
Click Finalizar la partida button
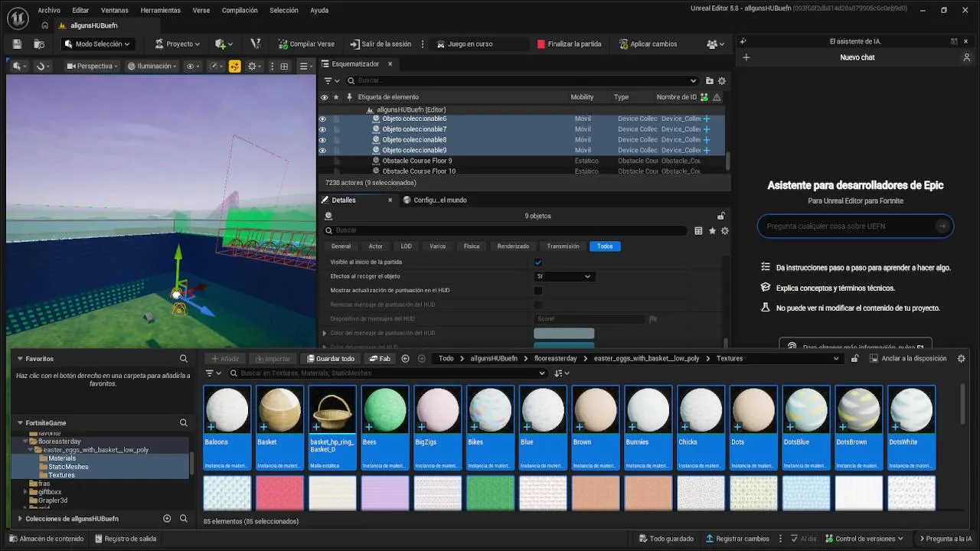point(569,44)
